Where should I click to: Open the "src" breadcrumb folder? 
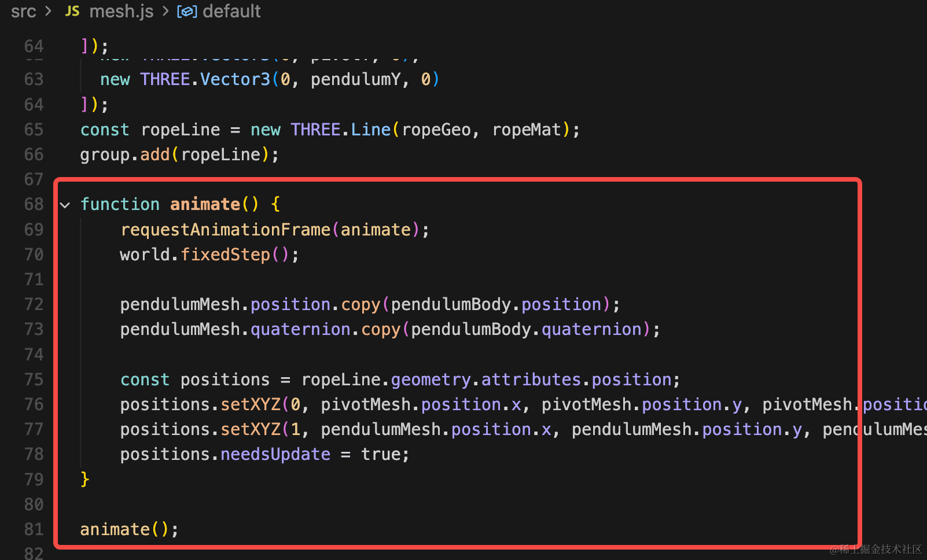pyautogui.click(x=24, y=11)
